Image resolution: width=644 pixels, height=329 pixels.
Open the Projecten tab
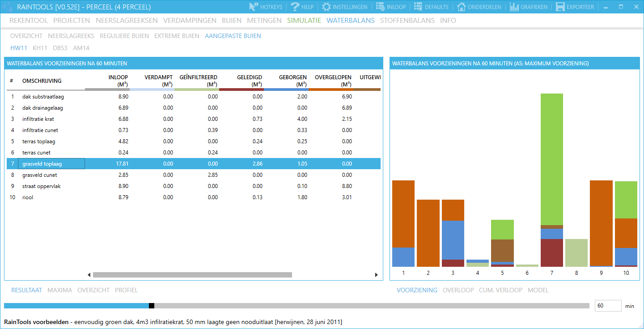72,20
